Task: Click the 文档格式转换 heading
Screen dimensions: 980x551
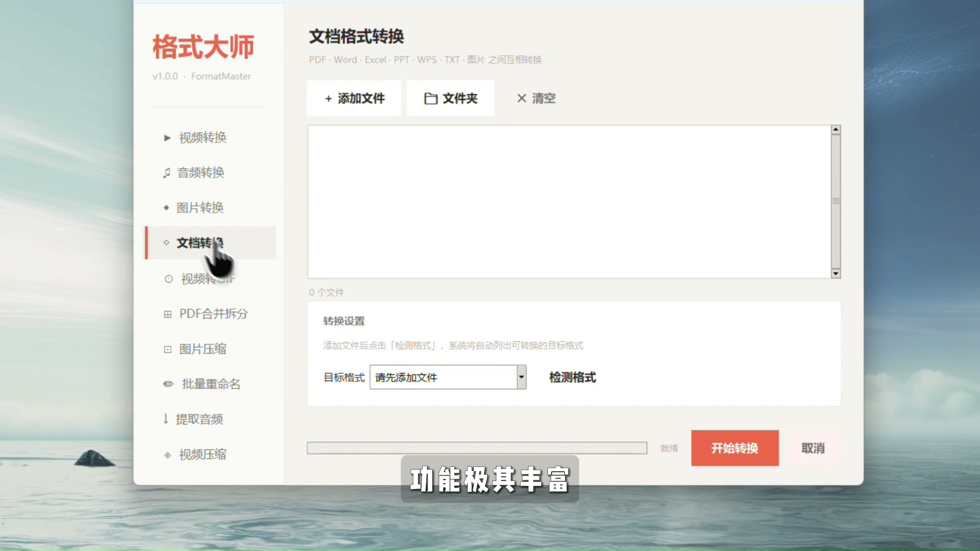Action: pos(356,37)
